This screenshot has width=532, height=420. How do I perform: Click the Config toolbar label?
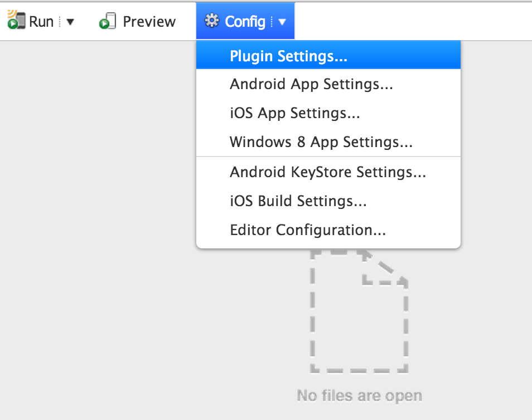pyautogui.click(x=245, y=22)
